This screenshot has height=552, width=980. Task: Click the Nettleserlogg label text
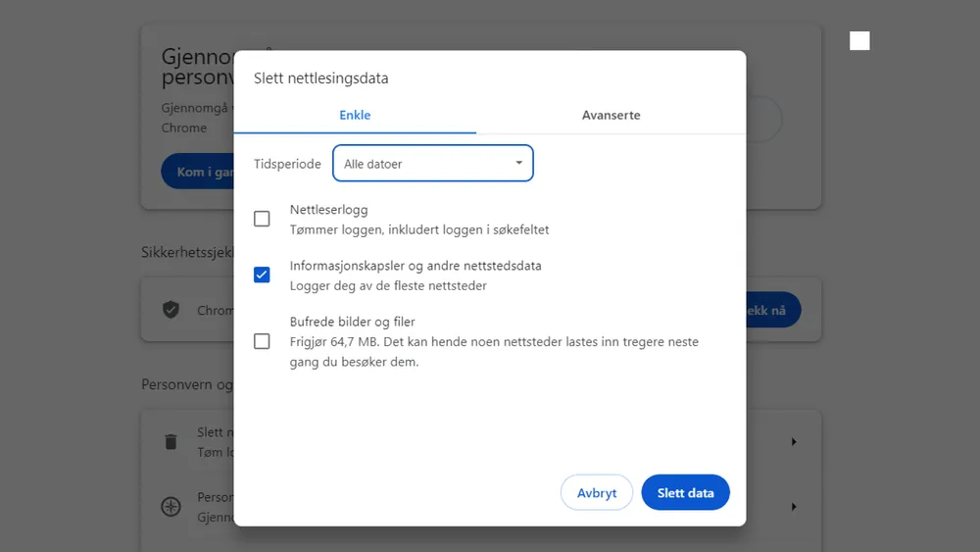tap(328, 210)
